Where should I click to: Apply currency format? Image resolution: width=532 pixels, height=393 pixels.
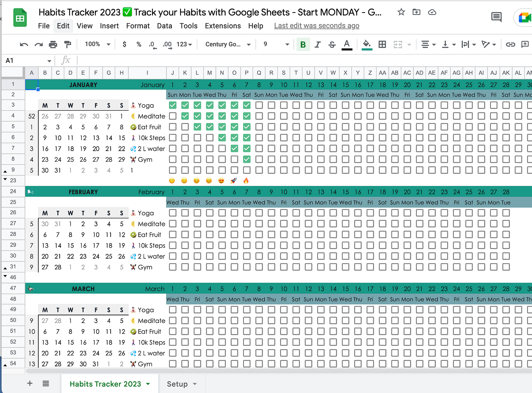[x=124, y=44]
